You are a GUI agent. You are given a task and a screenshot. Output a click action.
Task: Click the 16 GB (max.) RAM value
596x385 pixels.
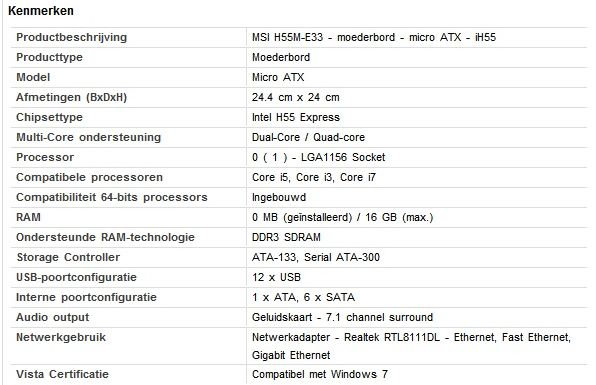(x=399, y=217)
